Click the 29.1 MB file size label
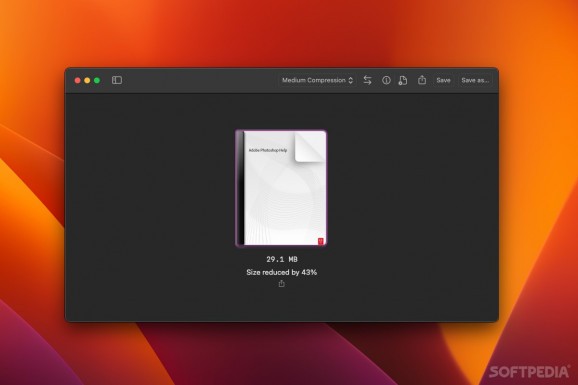578x385 pixels. click(282, 259)
